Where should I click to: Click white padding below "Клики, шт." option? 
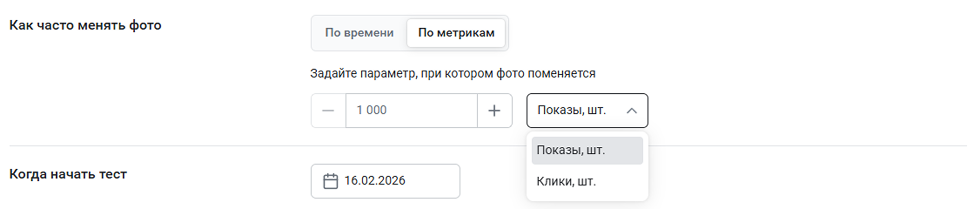(587, 196)
